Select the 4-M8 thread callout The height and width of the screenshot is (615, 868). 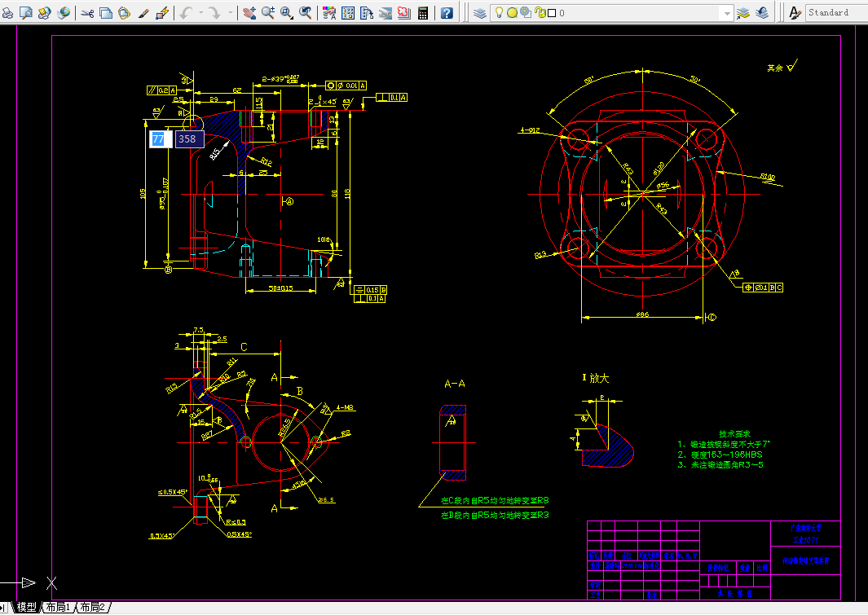345,407
